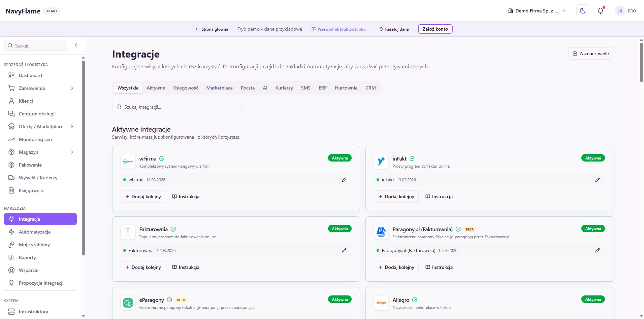Viewport: 644px width, 319px height.
Task: Open Automatyzacje page
Action: click(x=40, y=232)
